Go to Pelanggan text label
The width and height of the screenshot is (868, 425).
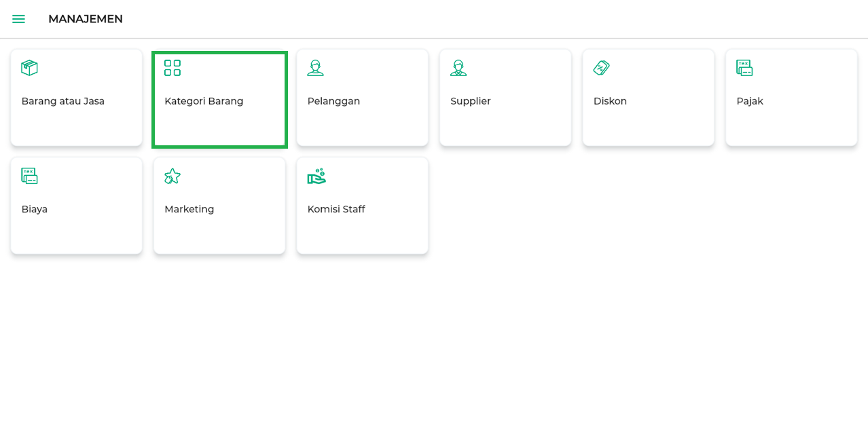point(333,101)
